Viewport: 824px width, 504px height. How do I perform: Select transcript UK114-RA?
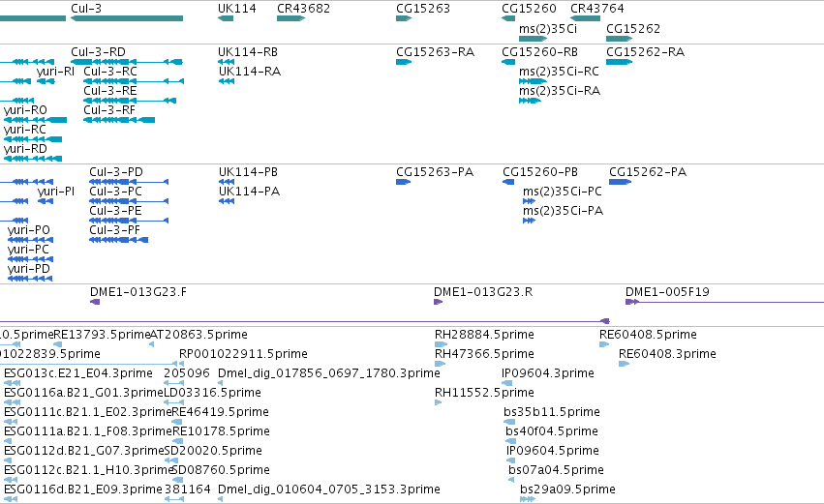(x=250, y=72)
